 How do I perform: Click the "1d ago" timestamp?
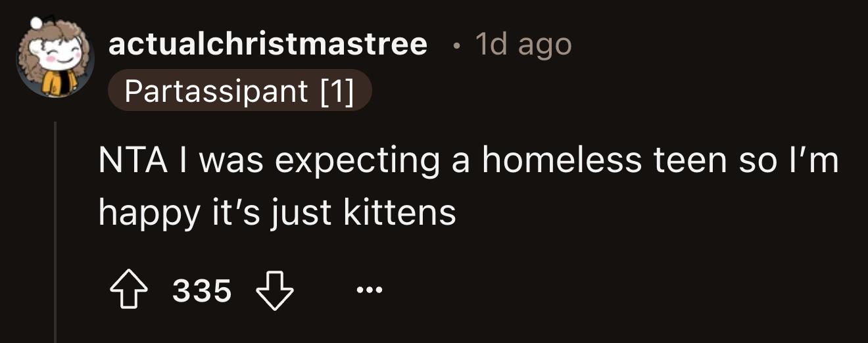point(523,44)
